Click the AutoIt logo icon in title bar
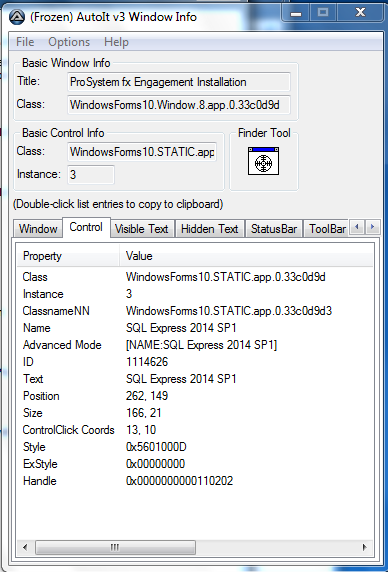The width and height of the screenshot is (388, 572). (17, 17)
